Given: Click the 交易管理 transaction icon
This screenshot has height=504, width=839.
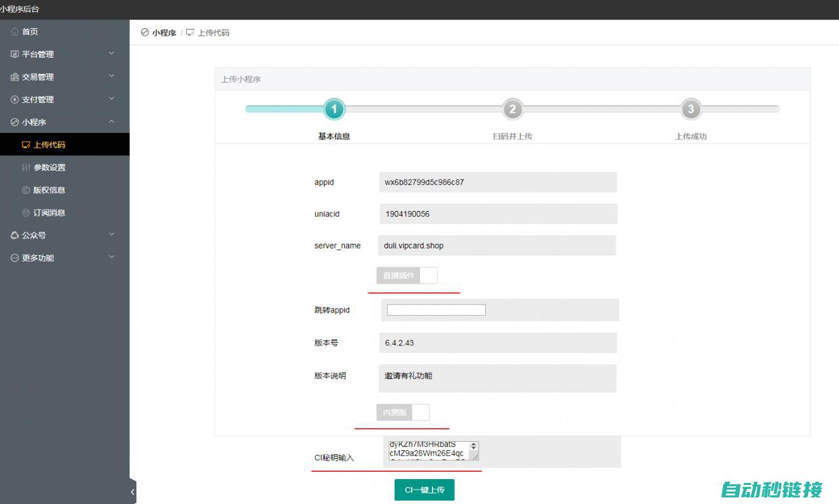Looking at the screenshot, I should (x=14, y=77).
